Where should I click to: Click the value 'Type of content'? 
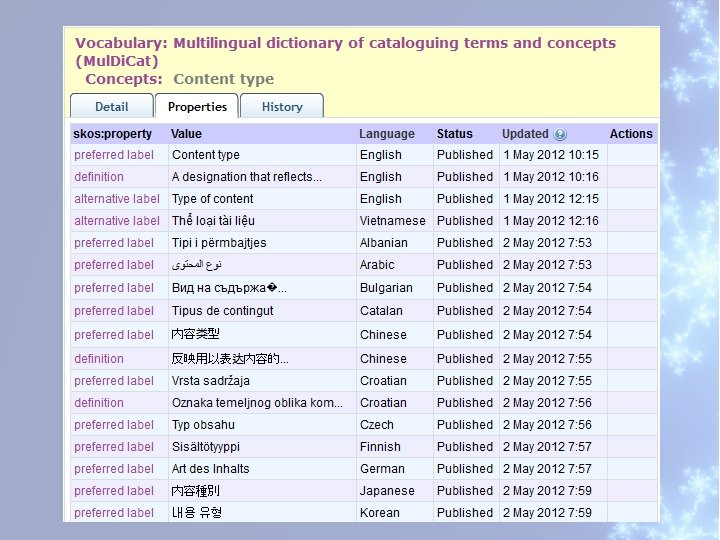click(213, 199)
